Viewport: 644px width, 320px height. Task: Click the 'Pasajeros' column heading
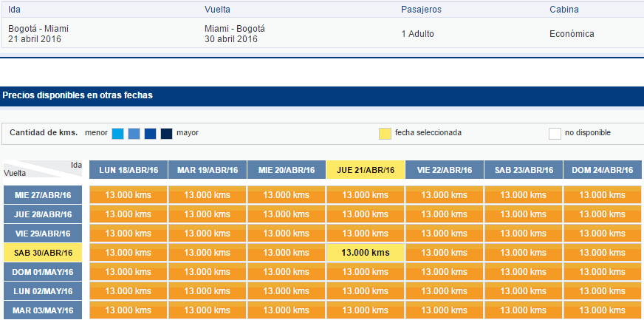[421, 10]
